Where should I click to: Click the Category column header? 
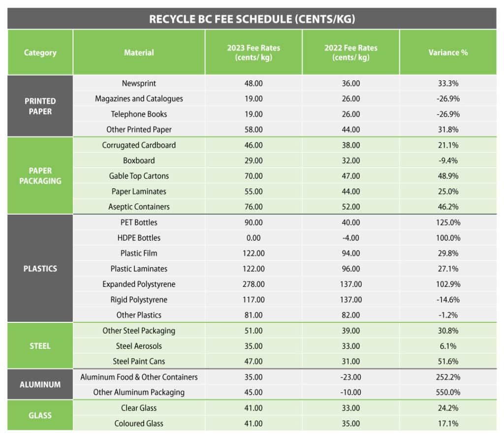coord(40,52)
